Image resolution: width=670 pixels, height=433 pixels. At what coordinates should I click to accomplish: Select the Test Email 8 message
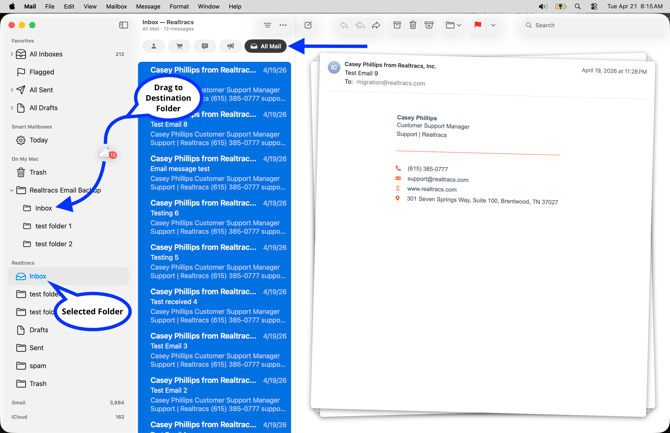[215, 128]
